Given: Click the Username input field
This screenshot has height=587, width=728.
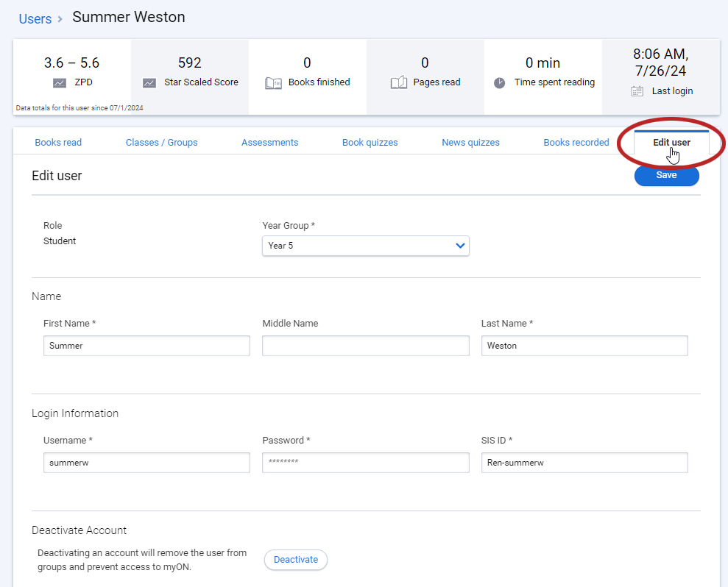Looking at the screenshot, I should 146,463.
